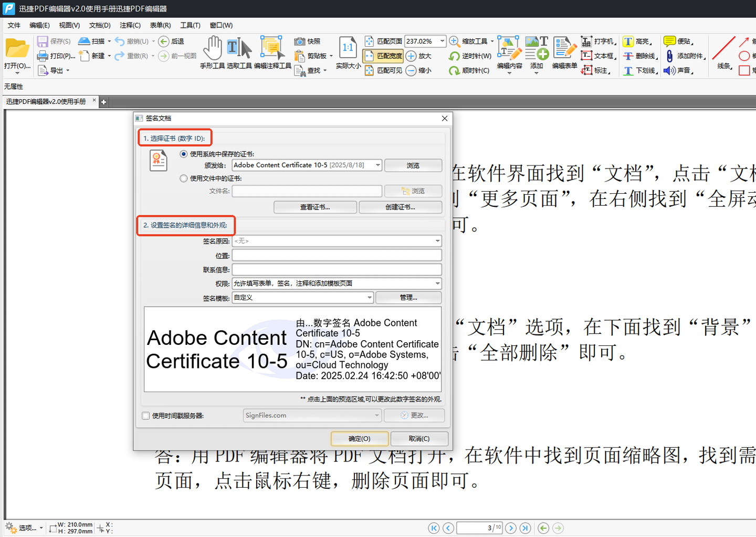Go to the previous page in the status bar
This screenshot has width=756, height=537.
(448, 528)
